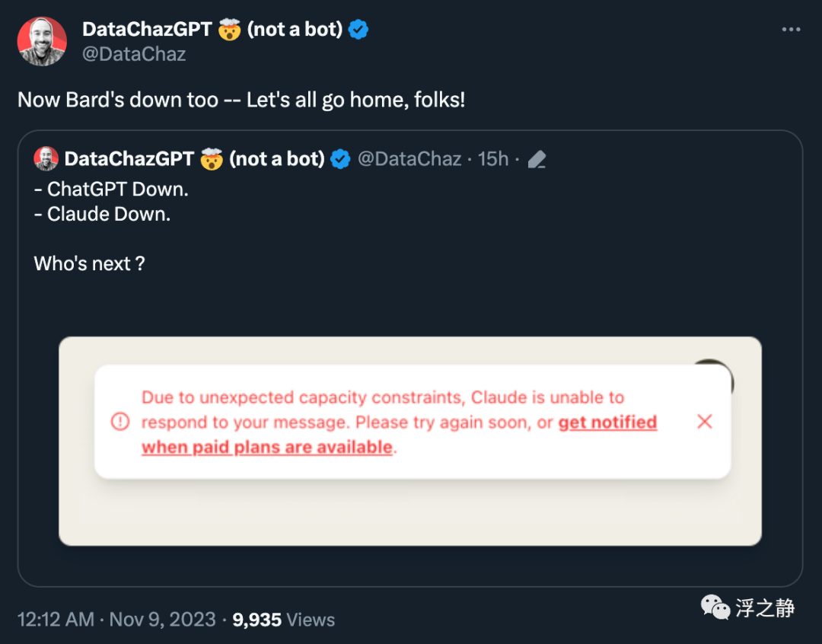The image size is (822, 644).
Task: Open the 9,935 Views count
Action: 283,620
